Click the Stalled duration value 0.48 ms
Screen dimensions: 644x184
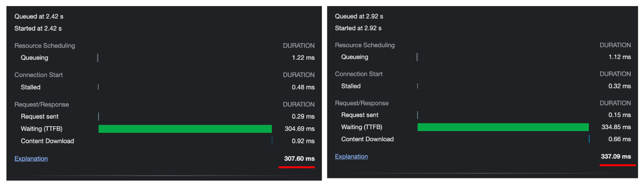pyautogui.click(x=303, y=87)
